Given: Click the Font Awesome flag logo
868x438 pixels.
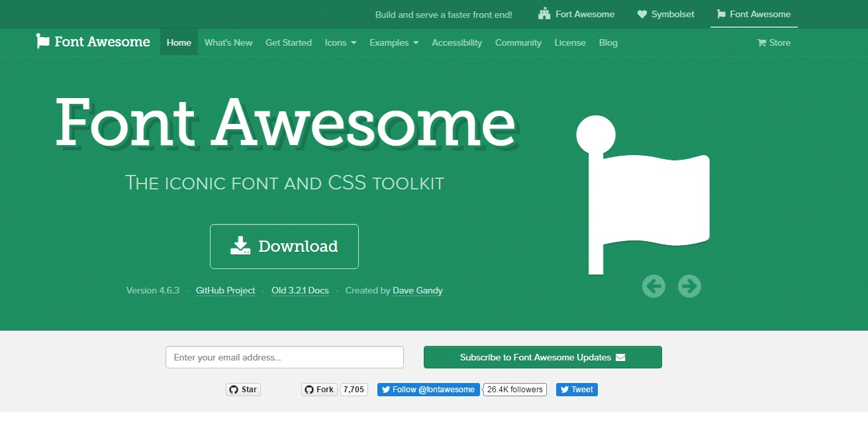Looking at the screenshot, I should coord(43,42).
